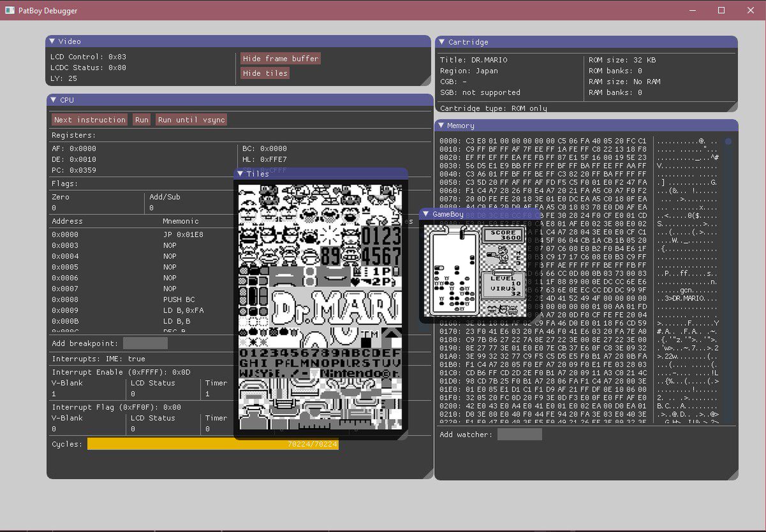Click memory row address '01E0:'

451,390
